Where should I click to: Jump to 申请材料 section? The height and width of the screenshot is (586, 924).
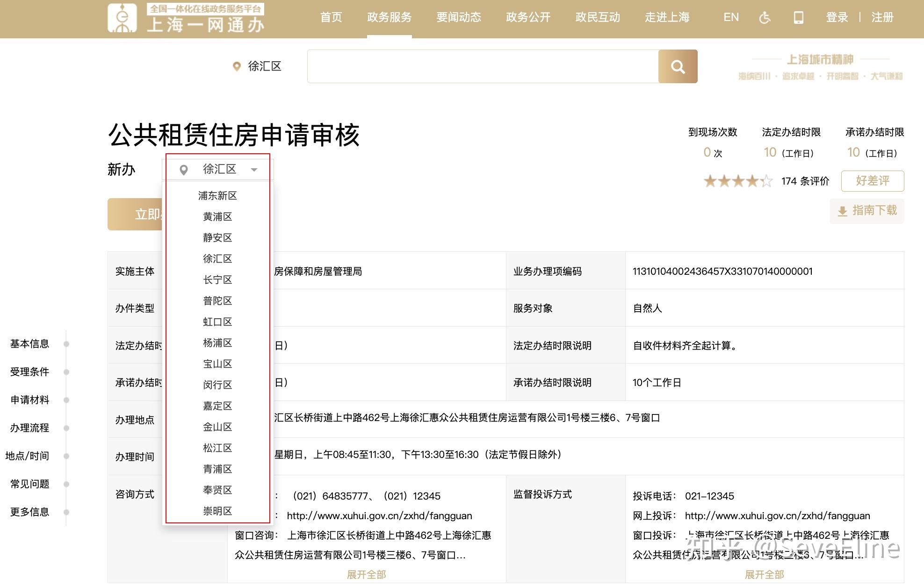(x=30, y=400)
